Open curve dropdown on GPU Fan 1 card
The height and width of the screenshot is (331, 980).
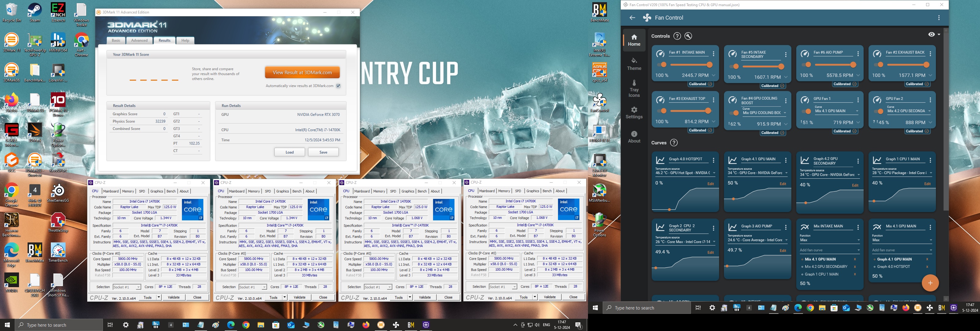click(x=837, y=111)
